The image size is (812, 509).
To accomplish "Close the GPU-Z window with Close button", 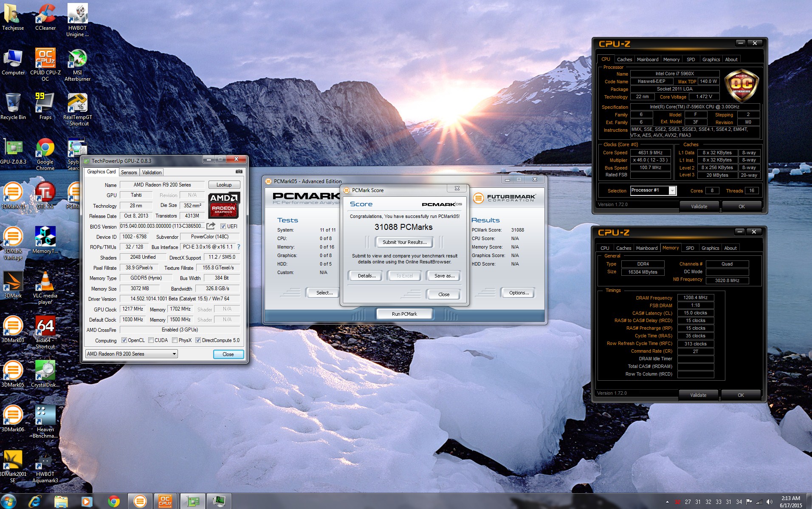I will pyautogui.click(x=228, y=354).
